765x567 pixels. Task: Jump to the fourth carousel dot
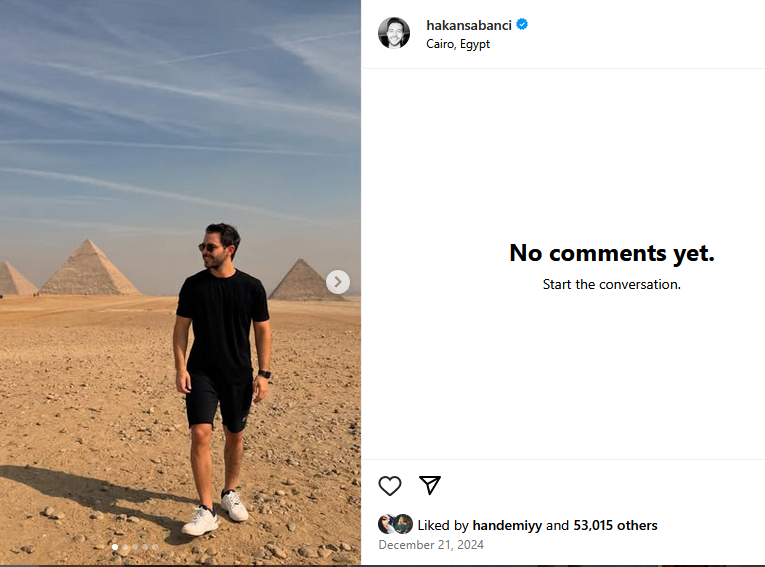click(145, 547)
